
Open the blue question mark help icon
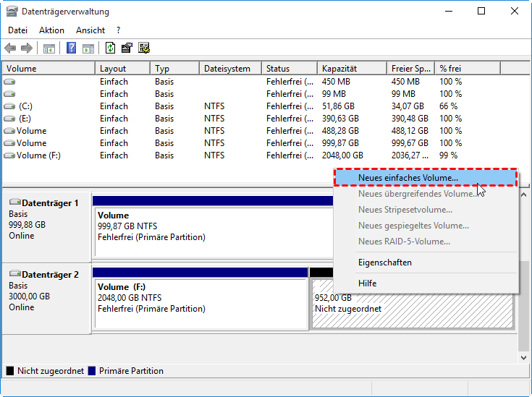point(72,48)
